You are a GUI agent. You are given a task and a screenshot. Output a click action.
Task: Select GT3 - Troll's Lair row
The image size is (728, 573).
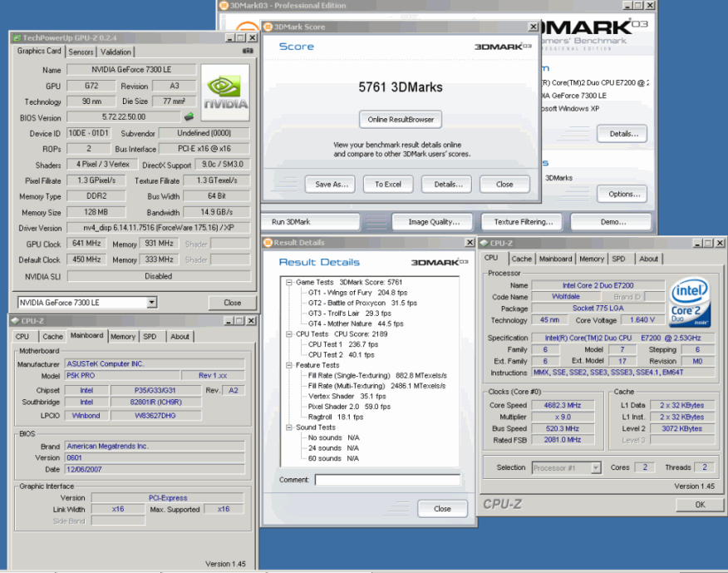coord(350,314)
